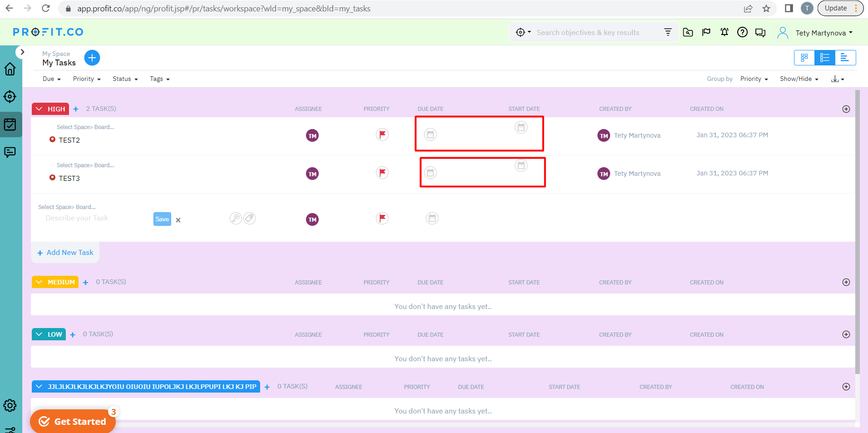Open the OKR target icon in sidebar
Image resolution: width=868 pixels, height=433 pixels.
tap(10, 96)
